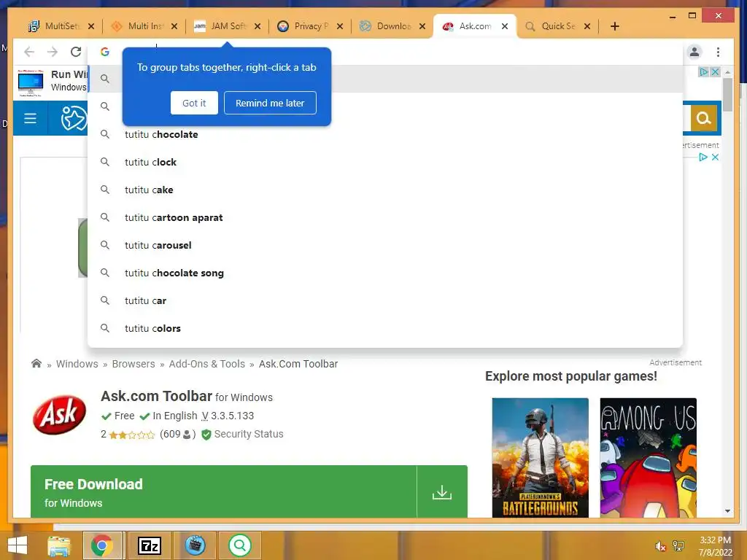Select suggestion tutitu car
This screenshot has height=560, width=747.
click(385, 300)
